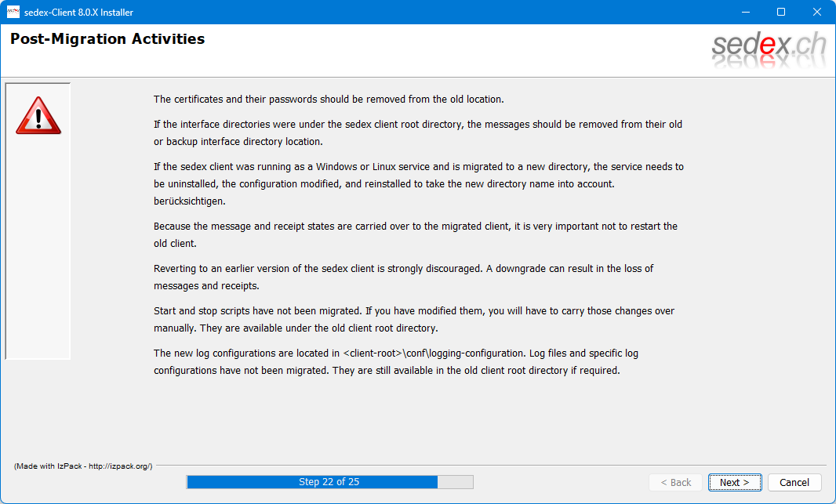Screen dimensions: 836x504
Task: Click the Step 22 of 25 progress bar
Action: click(x=329, y=482)
